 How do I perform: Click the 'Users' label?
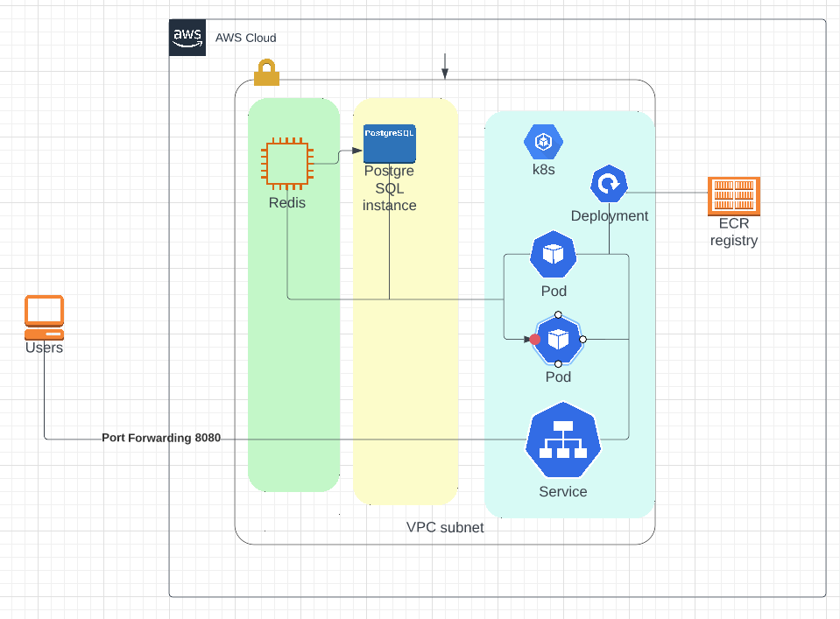[44, 348]
